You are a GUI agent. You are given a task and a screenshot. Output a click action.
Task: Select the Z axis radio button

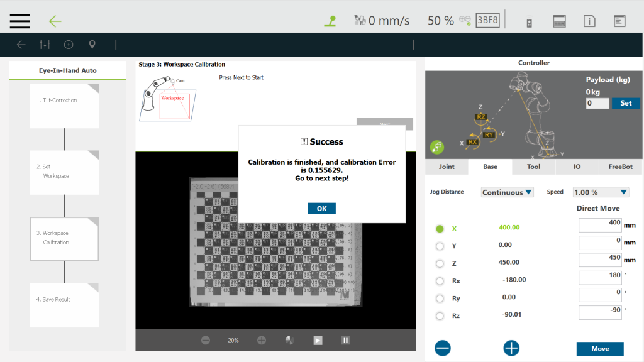pos(440,263)
